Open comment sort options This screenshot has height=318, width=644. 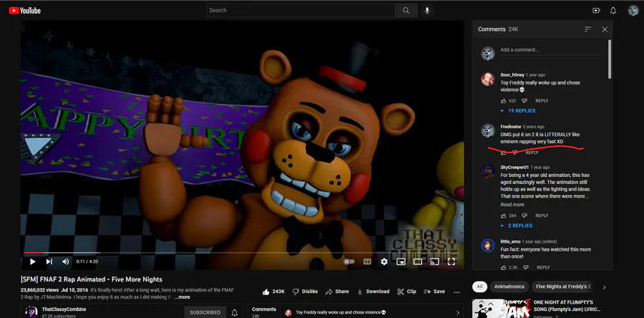click(587, 29)
